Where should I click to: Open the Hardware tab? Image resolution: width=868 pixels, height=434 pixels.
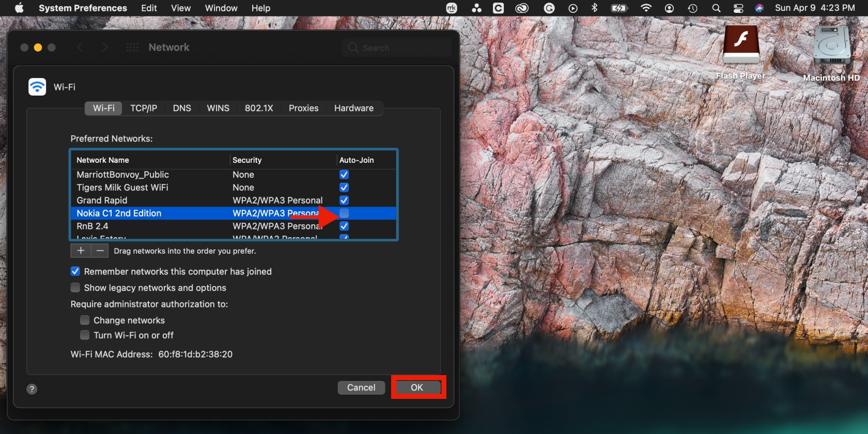point(354,108)
